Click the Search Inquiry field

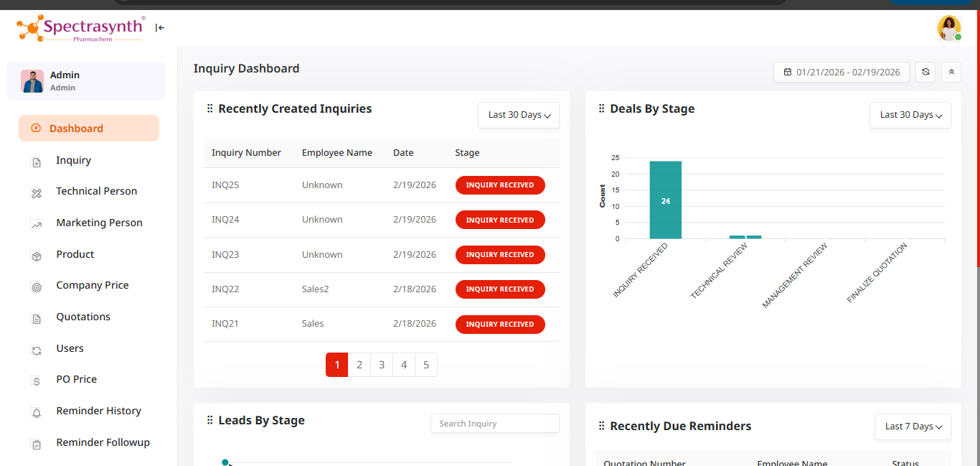[x=494, y=424]
